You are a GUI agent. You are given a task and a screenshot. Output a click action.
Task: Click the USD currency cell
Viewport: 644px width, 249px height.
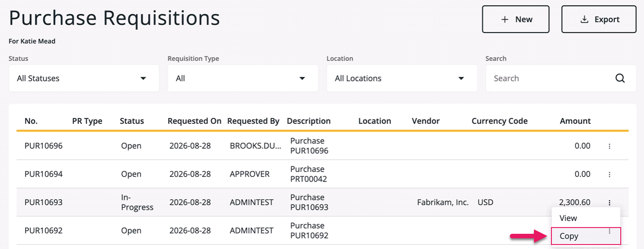485,203
